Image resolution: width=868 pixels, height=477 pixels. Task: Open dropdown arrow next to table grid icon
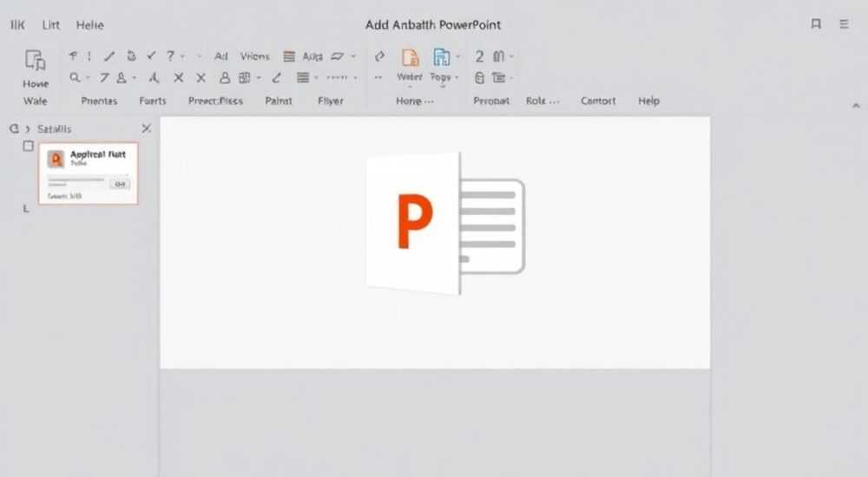(x=258, y=78)
